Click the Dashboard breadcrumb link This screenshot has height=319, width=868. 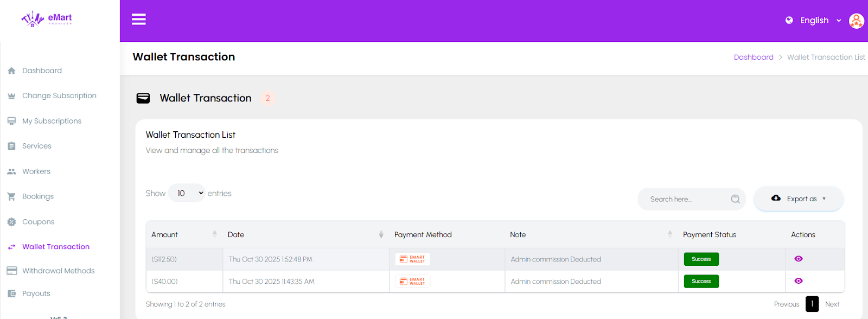point(754,57)
